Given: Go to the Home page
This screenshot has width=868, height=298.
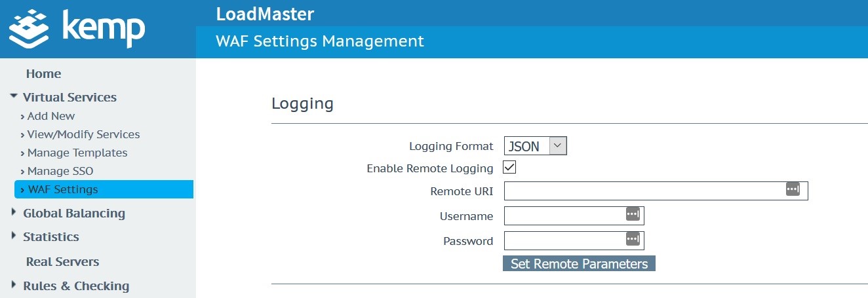Looking at the screenshot, I should [x=43, y=74].
